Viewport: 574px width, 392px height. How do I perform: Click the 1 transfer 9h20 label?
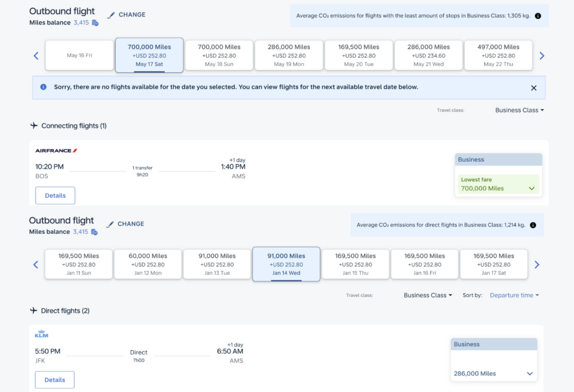[x=142, y=171]
